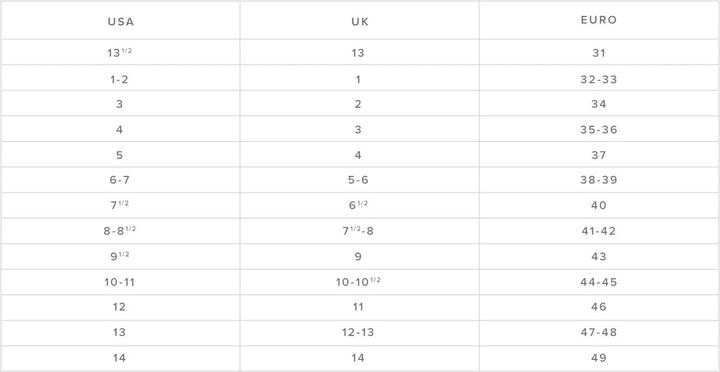The height and width of the screenshot is (372, 720).
Task: Select EURO size 49 cell
Action: coord(599,358)
